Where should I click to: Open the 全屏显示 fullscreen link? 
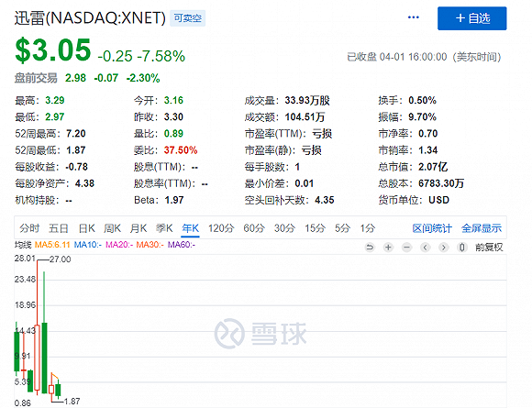click(482, 228)
